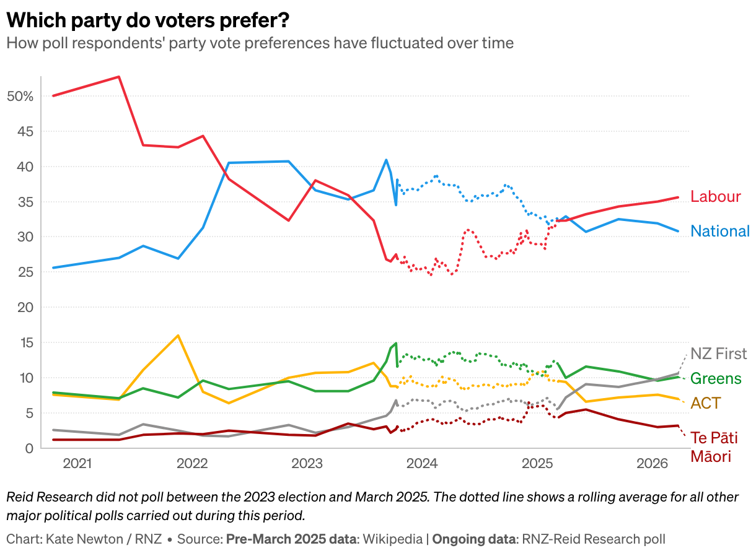Click the italic Reid Research footnote
This screenshot has width=756, height=556.
click(x=372, y=506)
